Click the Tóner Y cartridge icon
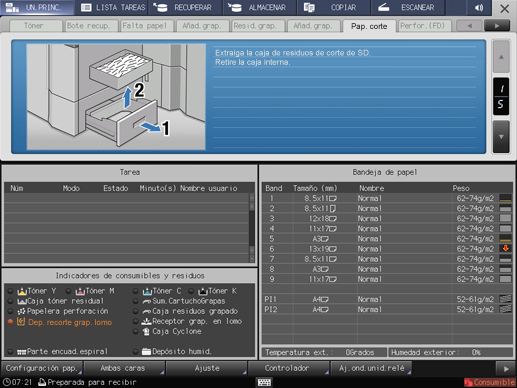517x388 pixels. [22, 291]
